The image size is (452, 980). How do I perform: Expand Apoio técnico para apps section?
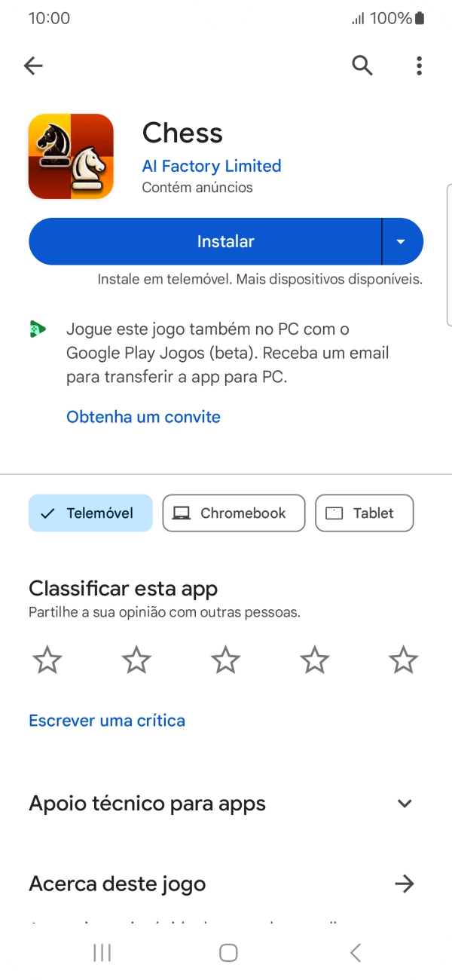(405, 804)
